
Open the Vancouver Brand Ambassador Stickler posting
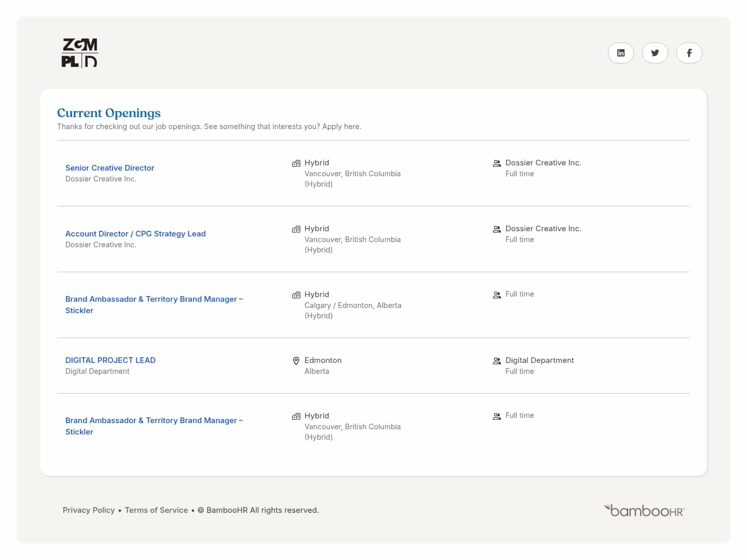[x=154, y=426]
